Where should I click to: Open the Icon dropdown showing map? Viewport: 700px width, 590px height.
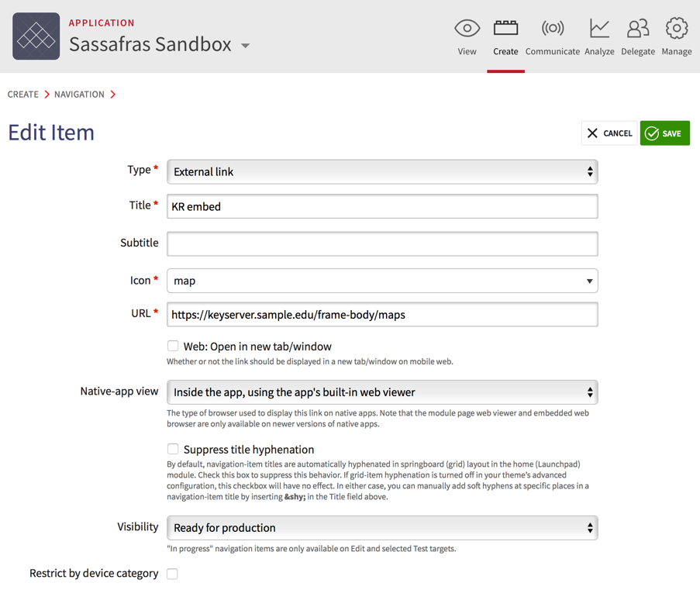point(382,281)
